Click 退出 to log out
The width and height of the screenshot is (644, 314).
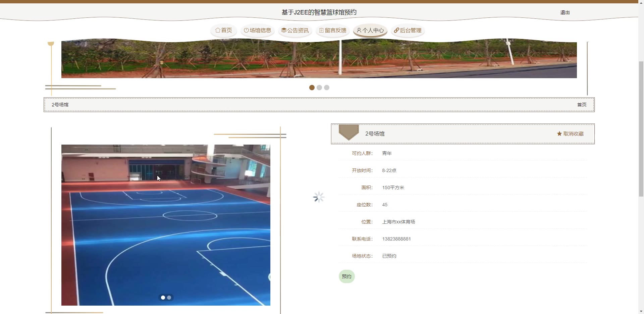[x=565, y=12]
